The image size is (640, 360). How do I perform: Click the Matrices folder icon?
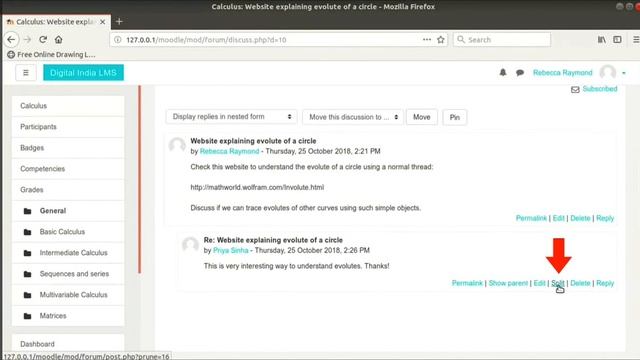(27, 316)
